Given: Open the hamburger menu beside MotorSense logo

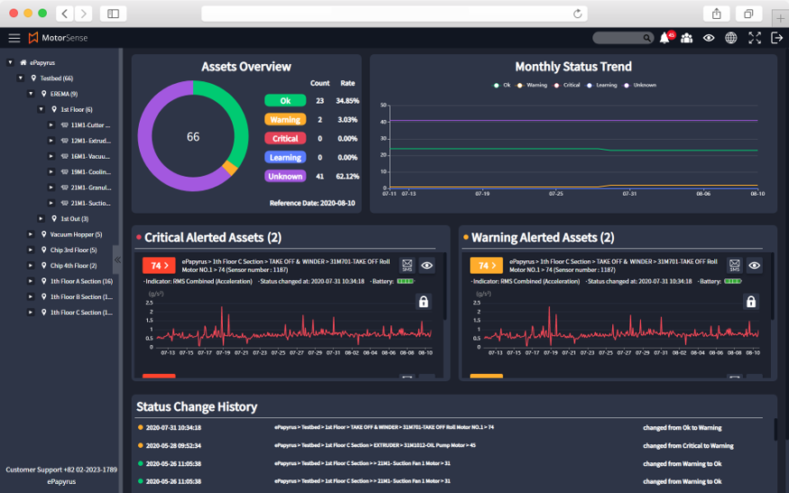Looking at the screenshot, I should coord(14,38).
